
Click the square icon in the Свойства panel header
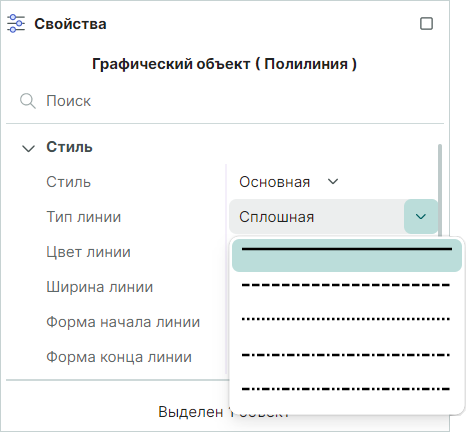426,24
